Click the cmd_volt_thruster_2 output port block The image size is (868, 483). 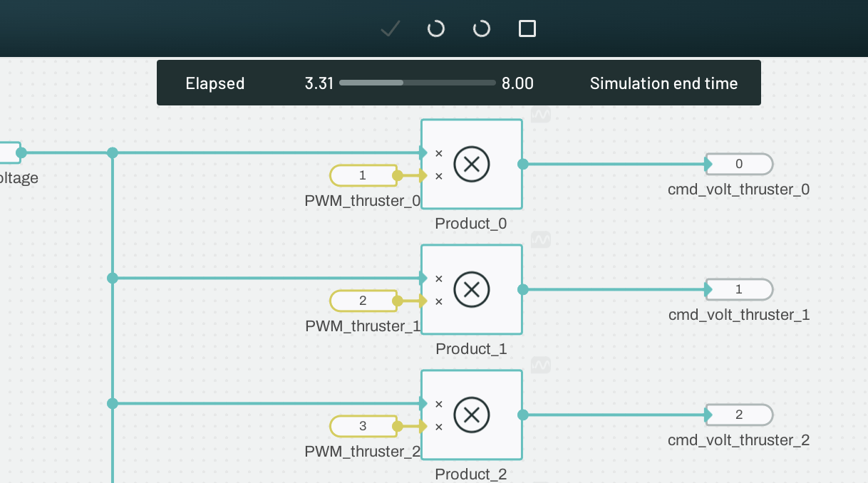pyautogui.click(x=738, y=415)
